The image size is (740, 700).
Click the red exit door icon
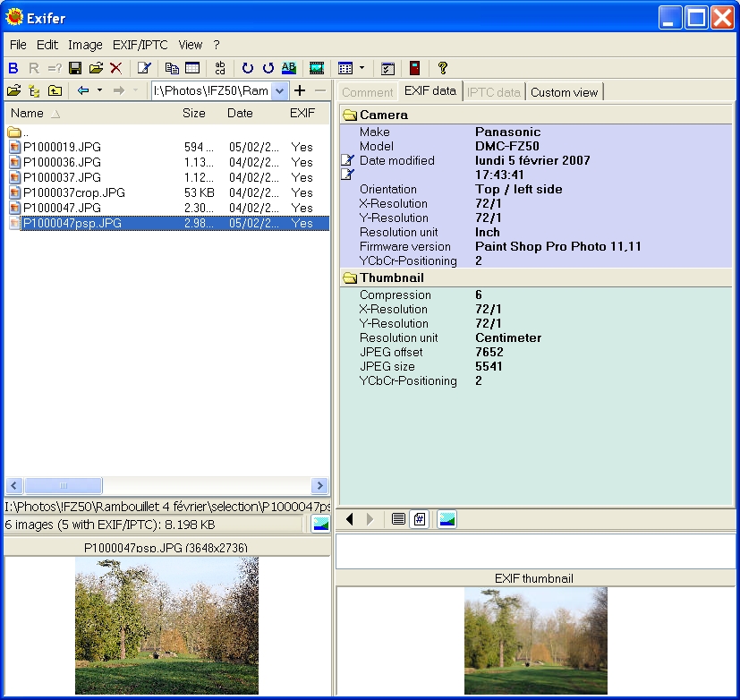(x=414, y=68)
